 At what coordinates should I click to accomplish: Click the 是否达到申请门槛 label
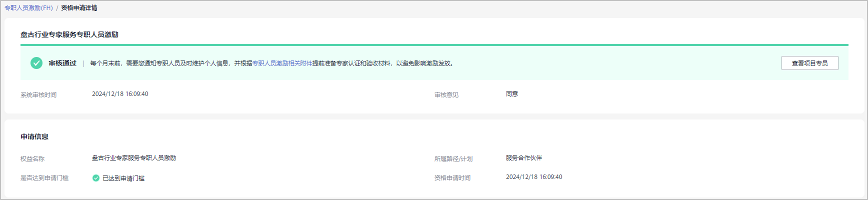pyautogui.click(x=44, y=178)
